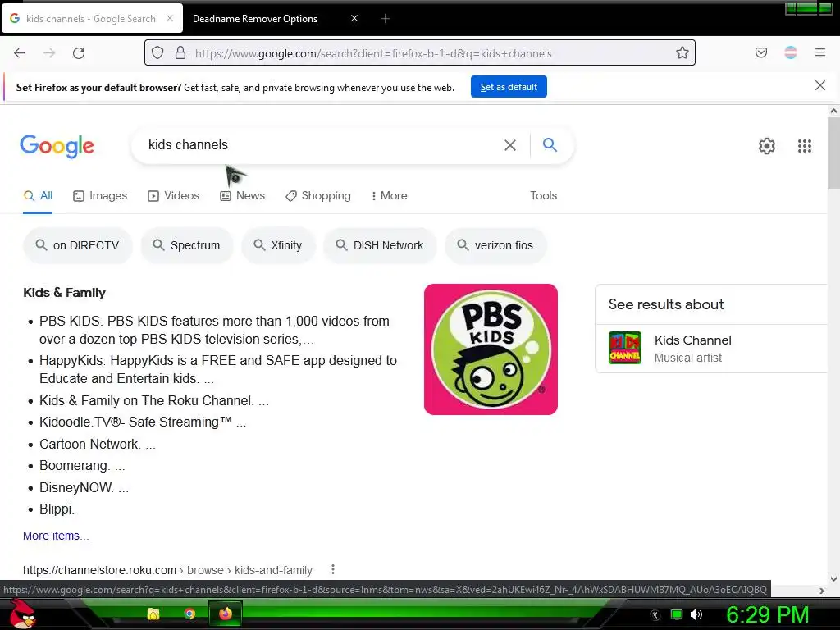Click the forward navigation arrow

coord(49,53)
